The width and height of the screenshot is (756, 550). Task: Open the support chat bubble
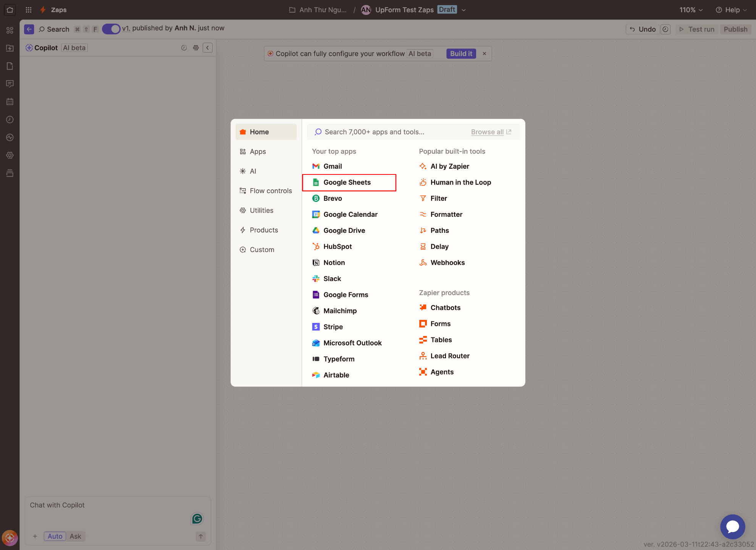[x=732, y=527]
